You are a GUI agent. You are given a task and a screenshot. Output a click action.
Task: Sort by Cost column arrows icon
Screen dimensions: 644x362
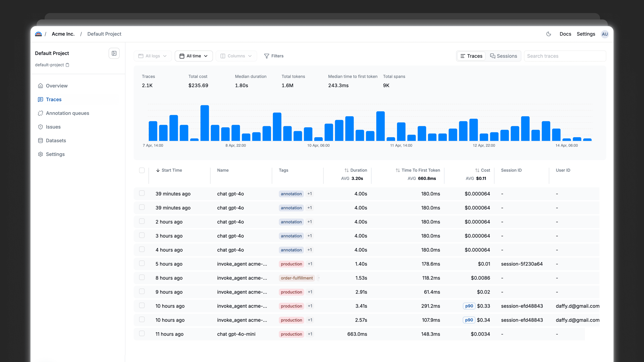point(477,170)
